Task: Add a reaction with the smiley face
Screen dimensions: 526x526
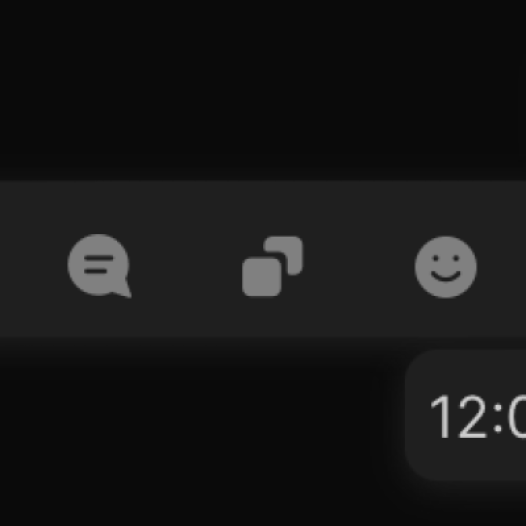Action: click(x=445, y=267)
